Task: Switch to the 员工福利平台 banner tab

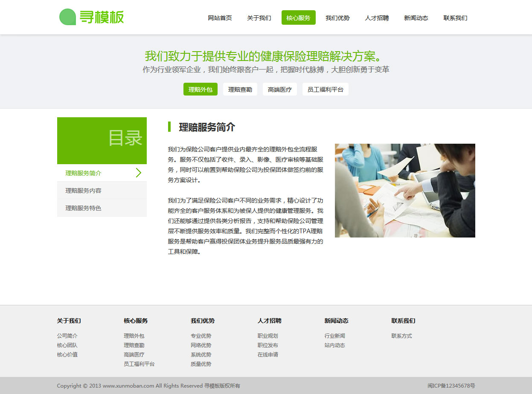Action: [326, 90]
